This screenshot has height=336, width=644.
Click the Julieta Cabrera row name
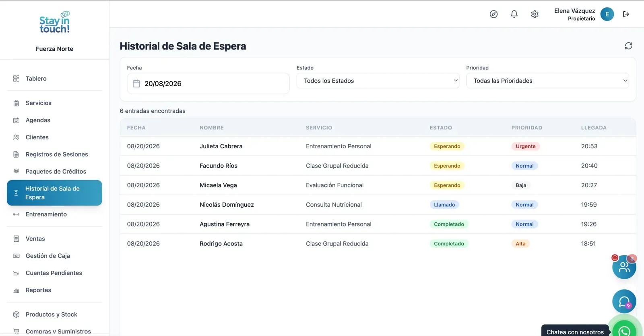(221, 146)
